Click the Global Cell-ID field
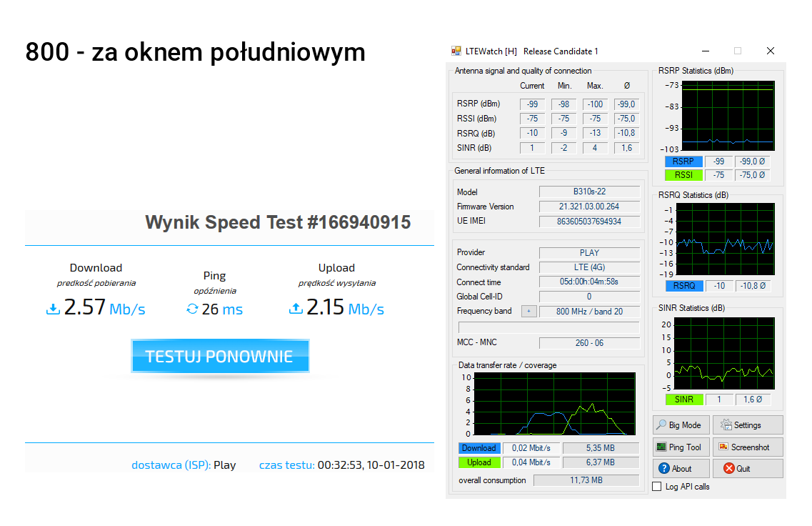Image resolution: width=812 pixels, height=526 pixels. tap(589, 297)
